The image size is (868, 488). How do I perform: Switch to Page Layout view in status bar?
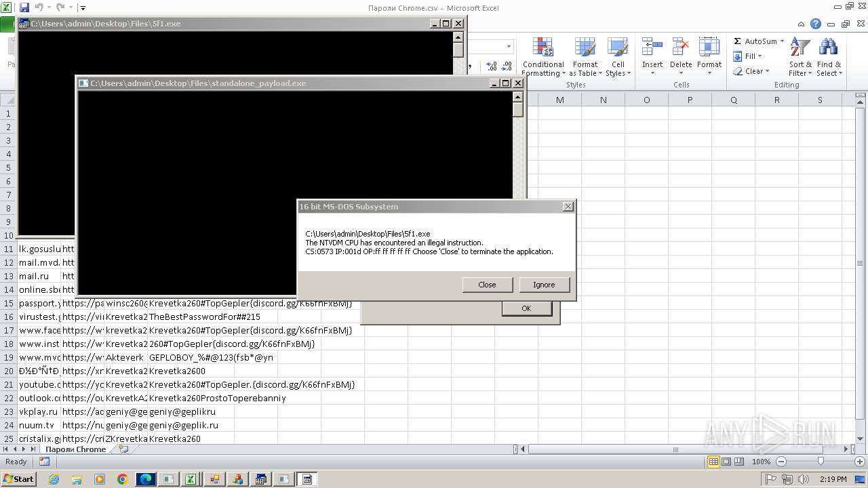726,462
